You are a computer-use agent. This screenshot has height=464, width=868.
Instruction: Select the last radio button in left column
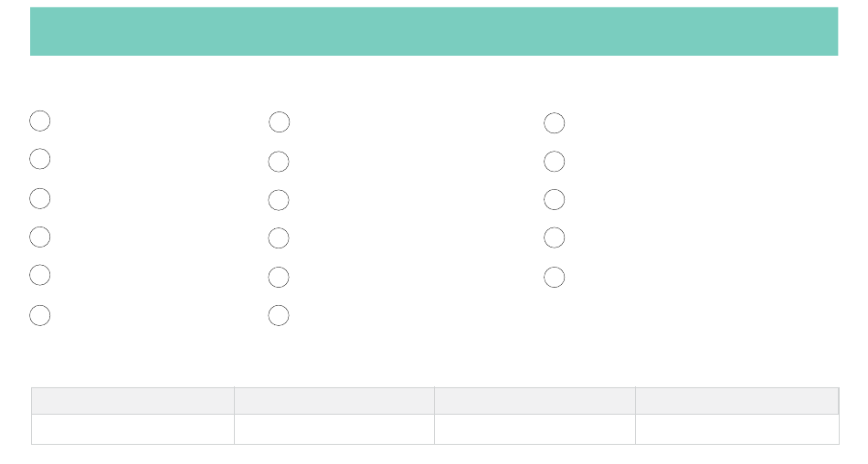click(40, 316)
